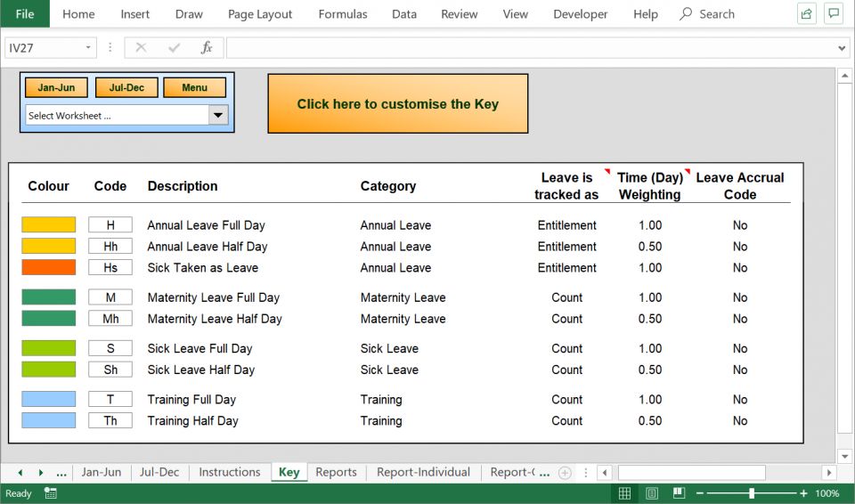Click the Mh code box
The height and width of the screenshot is (504, 855).
pos(110,319)
